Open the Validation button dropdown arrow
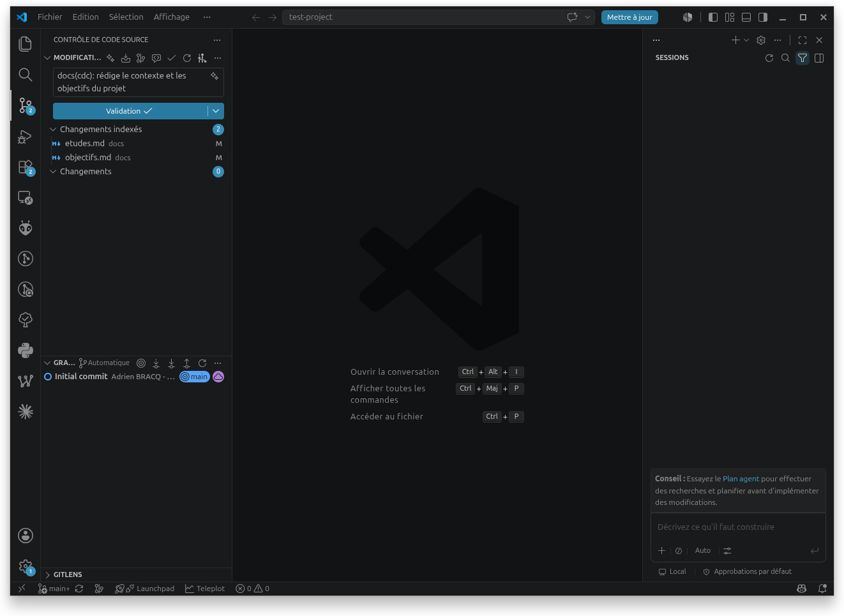844x616 pixels. point(216,111)
